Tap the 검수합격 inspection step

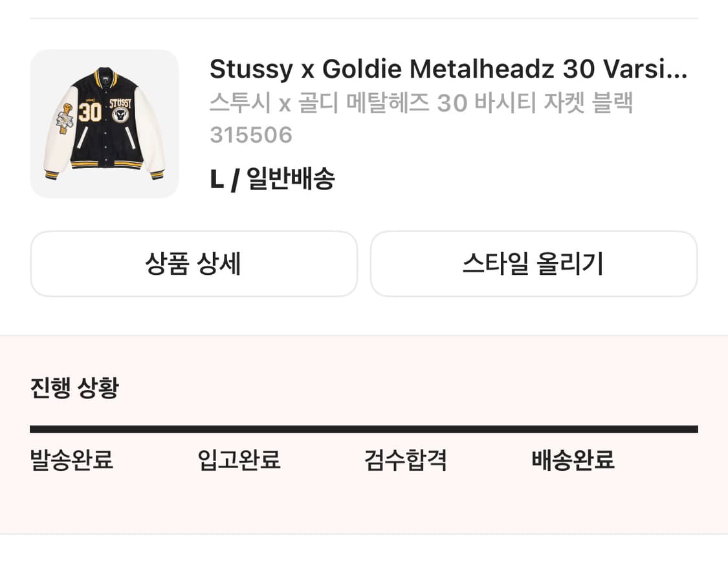pyautogui.click(x=406, y=460)
